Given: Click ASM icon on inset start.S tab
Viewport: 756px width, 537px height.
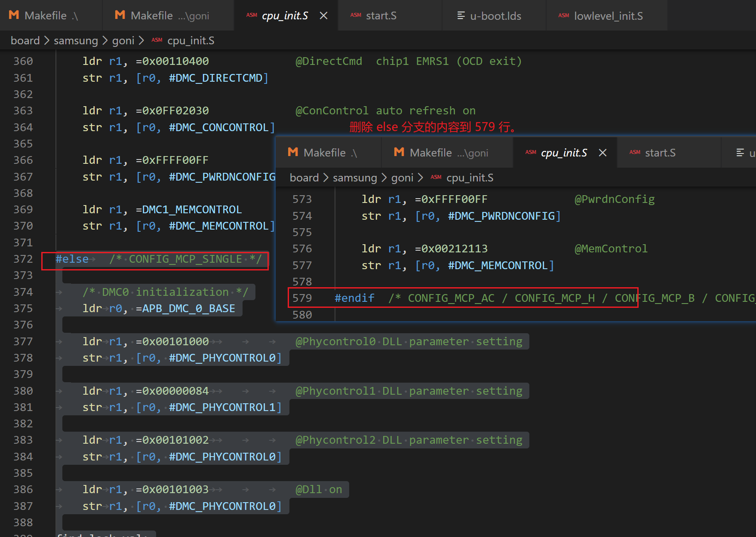Looking at the screenshot, I should tap(635, 152).
